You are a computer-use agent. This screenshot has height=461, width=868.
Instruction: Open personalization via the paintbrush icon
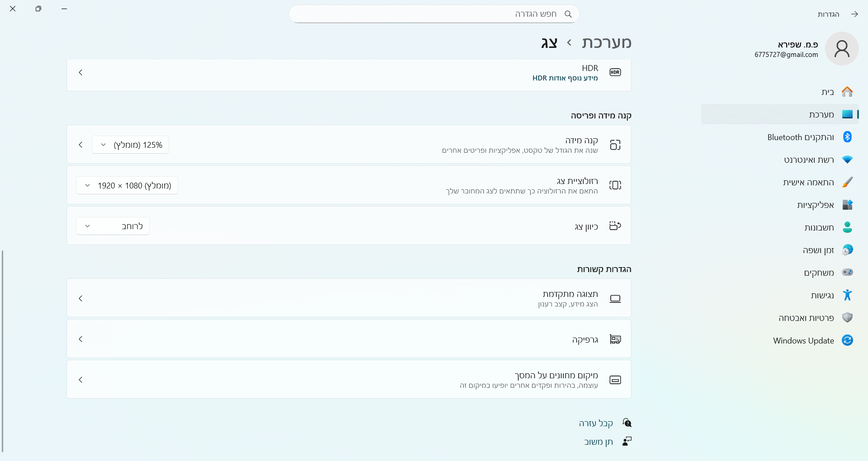pos(847,182)
